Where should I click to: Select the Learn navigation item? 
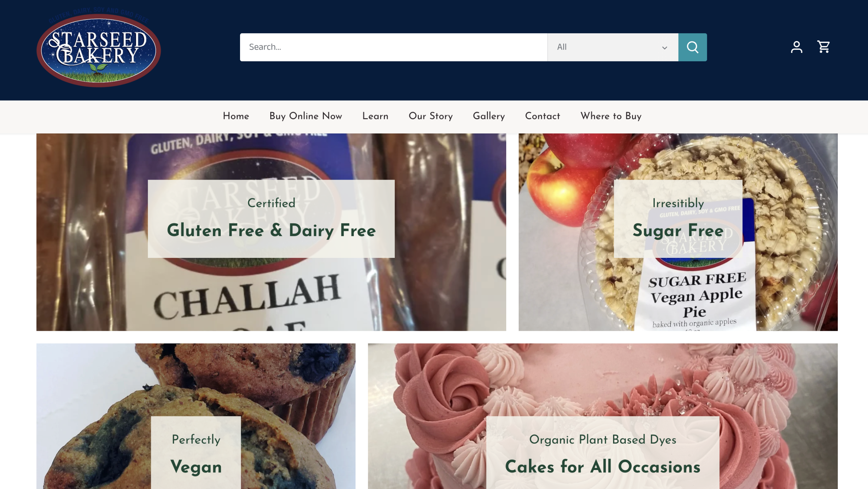pos(375,116)
